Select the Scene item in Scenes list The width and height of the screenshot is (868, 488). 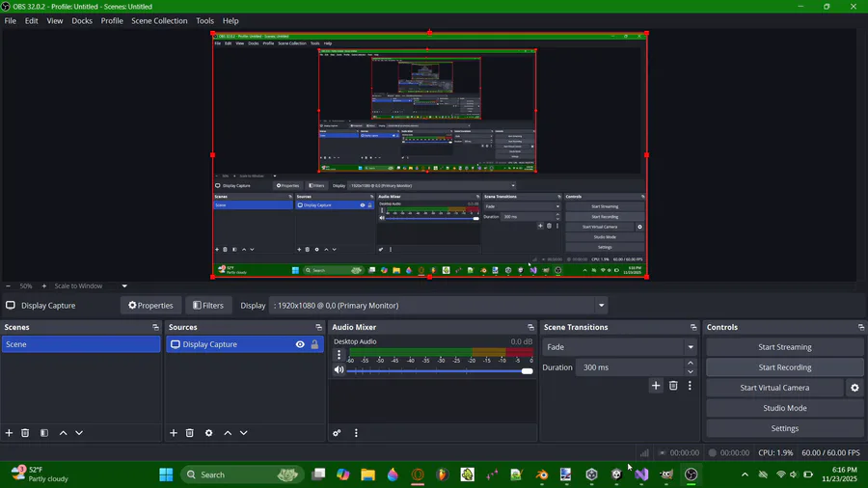tap(81, 344)
